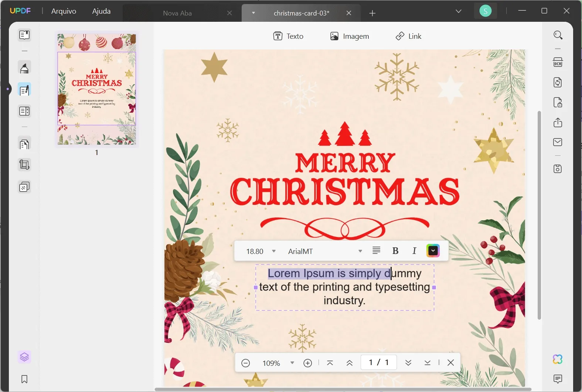The height and width of the screenshot is (392, 582).
Task: Select the Edit PDF tool in sidebar
Action: 24,90
